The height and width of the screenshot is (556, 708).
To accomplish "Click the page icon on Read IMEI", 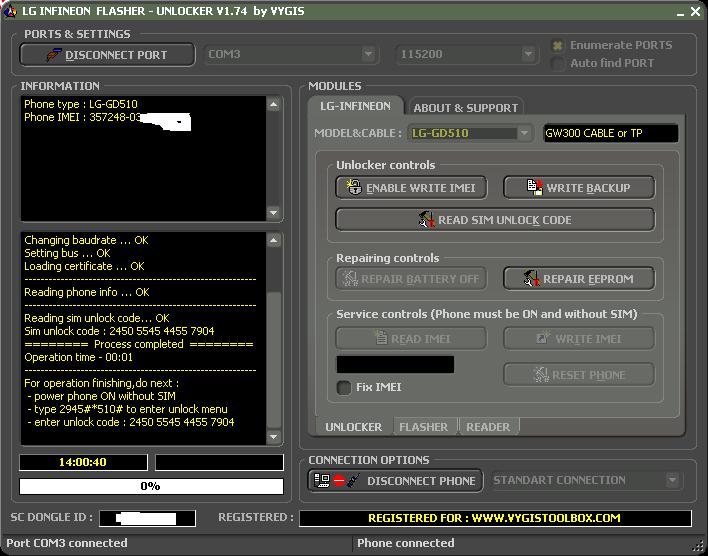I will click(x=382, y=338).
